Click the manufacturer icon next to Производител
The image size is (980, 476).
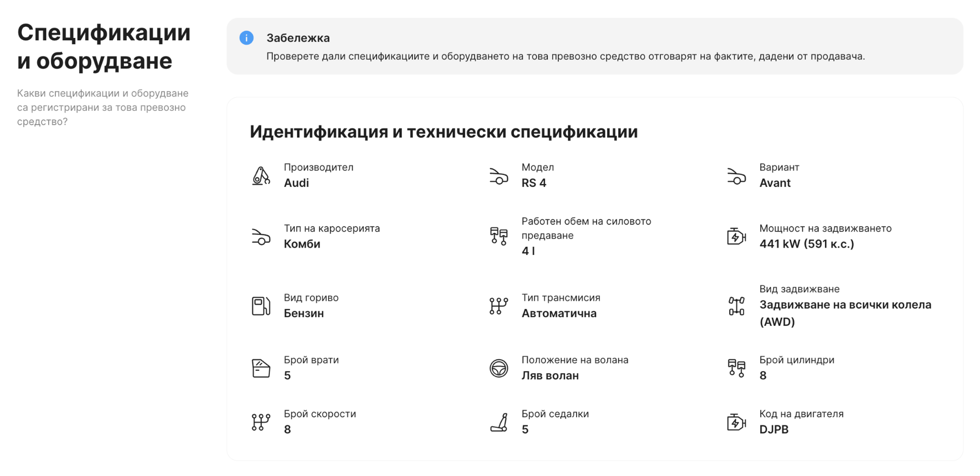pyautogui.click(x=261, y=175)
